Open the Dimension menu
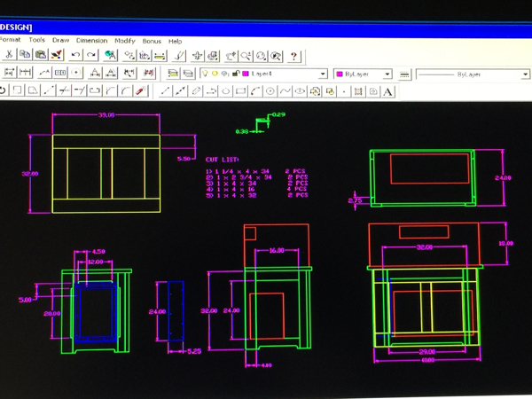This screenshot has width=532, height=399. pyautogui.click(x=91, y=41)
